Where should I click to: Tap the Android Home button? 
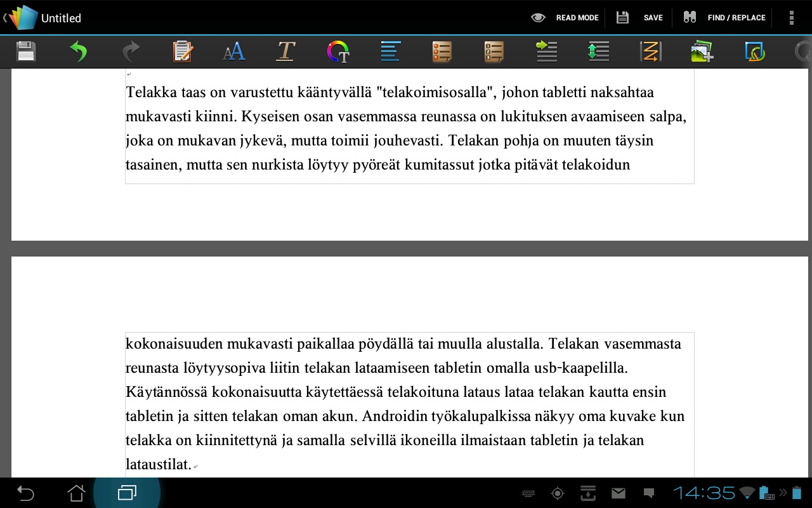click(76, 493)
